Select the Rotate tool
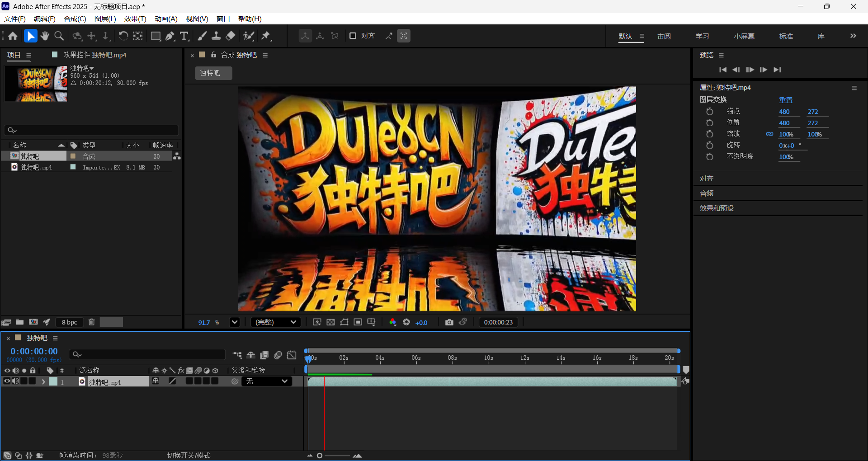Screen dimensions: 868x461 click(x=123, y=36)
